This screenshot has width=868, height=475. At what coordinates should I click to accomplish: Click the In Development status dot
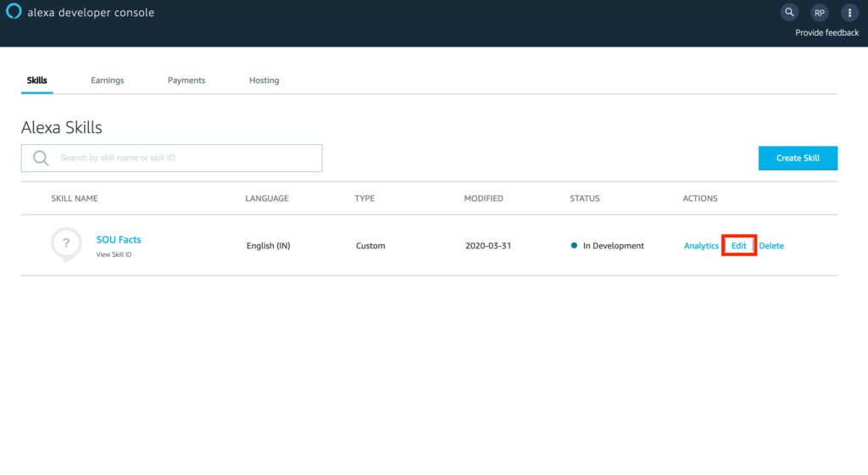pyautogui.click(x=575, y=246)
